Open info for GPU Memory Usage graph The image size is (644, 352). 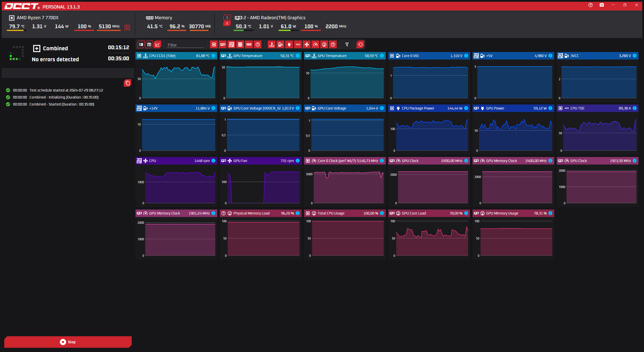(550, 213)
